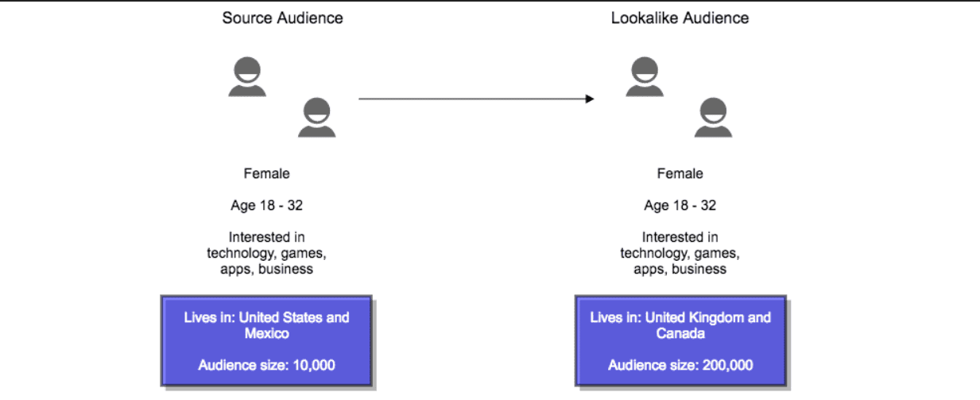Click the Female label under Lookalike Audience
The image size is (980, 400).
click(x=680, y=173)
